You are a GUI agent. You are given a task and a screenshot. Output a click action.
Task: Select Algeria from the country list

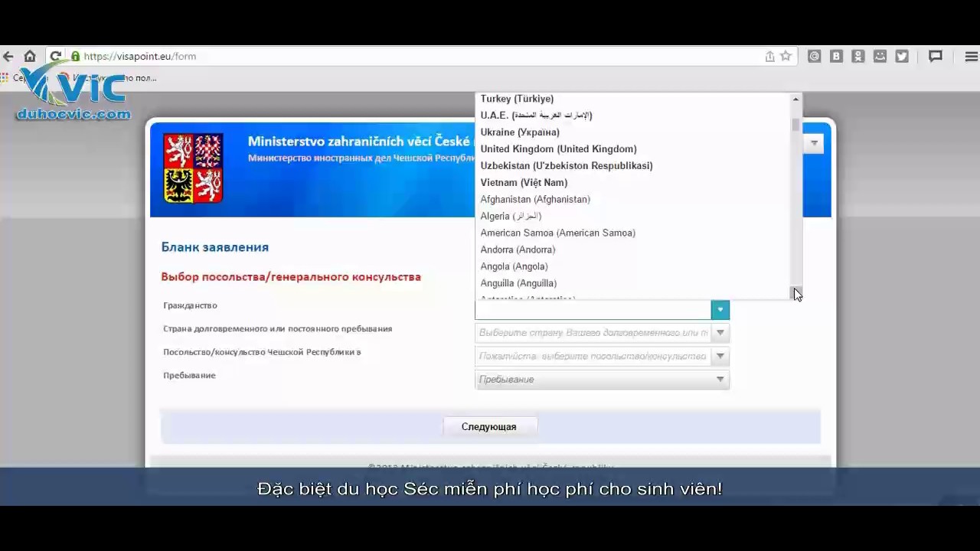(632, 217)
